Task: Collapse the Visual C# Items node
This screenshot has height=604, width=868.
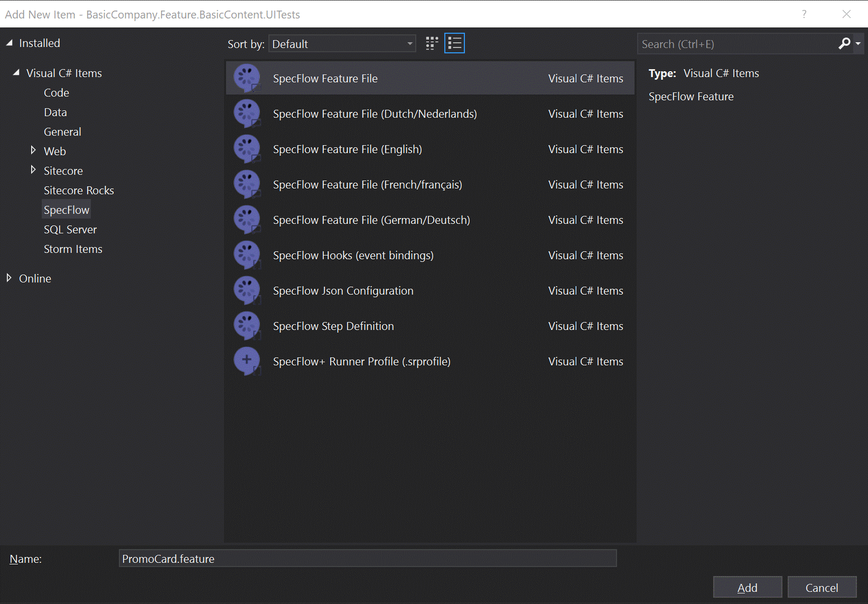Action: click(16, 73)
